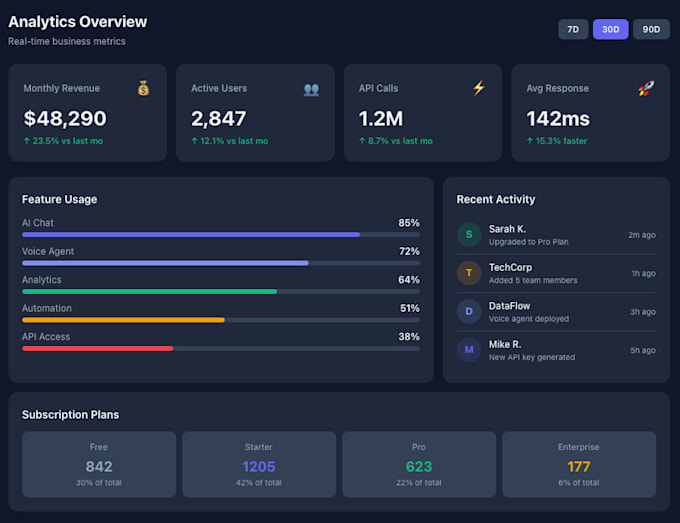Click the Voice Agent feature label
This screenshot has width=680, height=523.
pyautogui.click(x=48, y=252)
